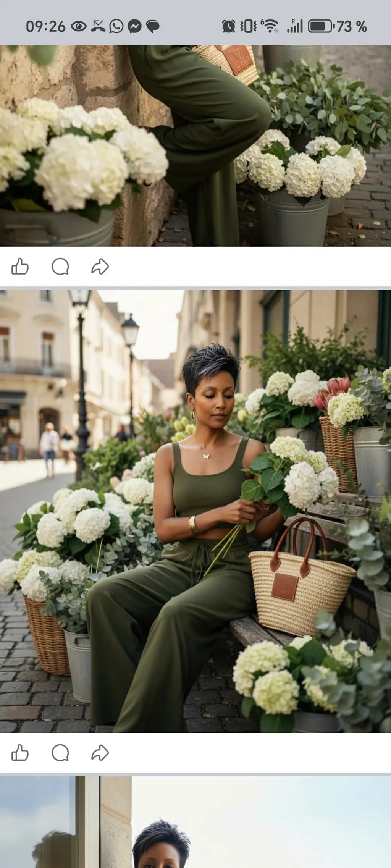The height and width of the screenshot is (868, 391).
Task: Tap the 09:26 clock in status bar
Action: click(x=45, y=26)
